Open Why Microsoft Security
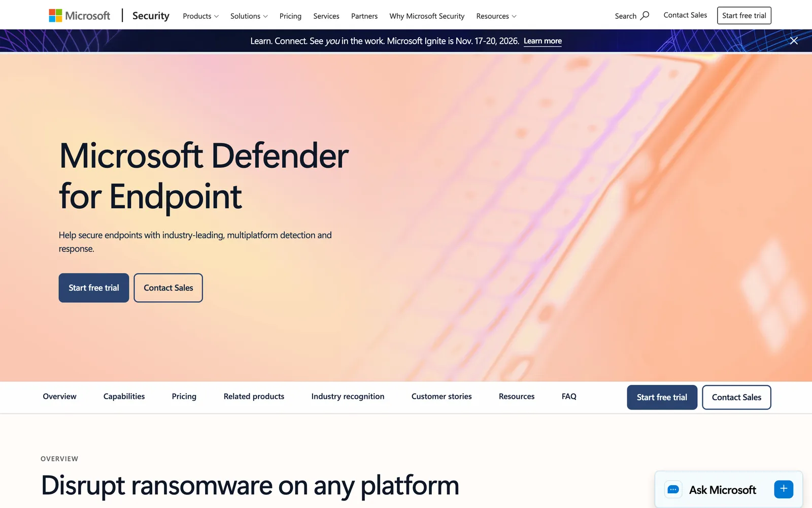This screenshot has height=508, width=812. (x=427, y=16)
